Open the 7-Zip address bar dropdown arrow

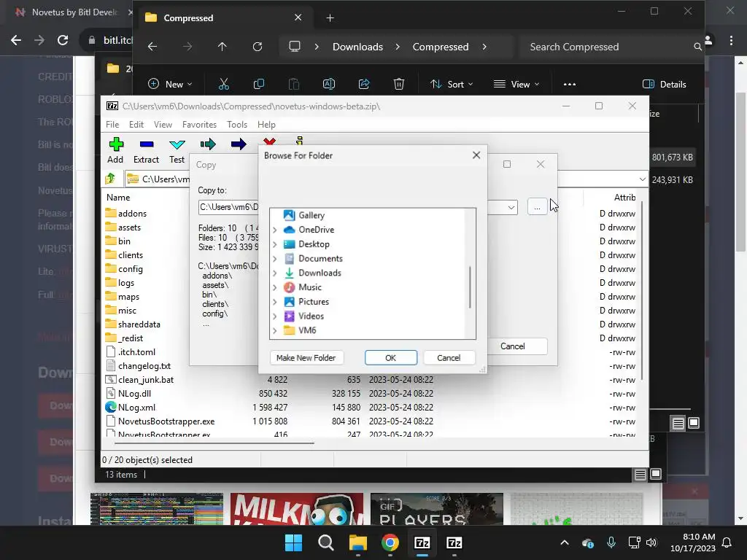[642, 179]
